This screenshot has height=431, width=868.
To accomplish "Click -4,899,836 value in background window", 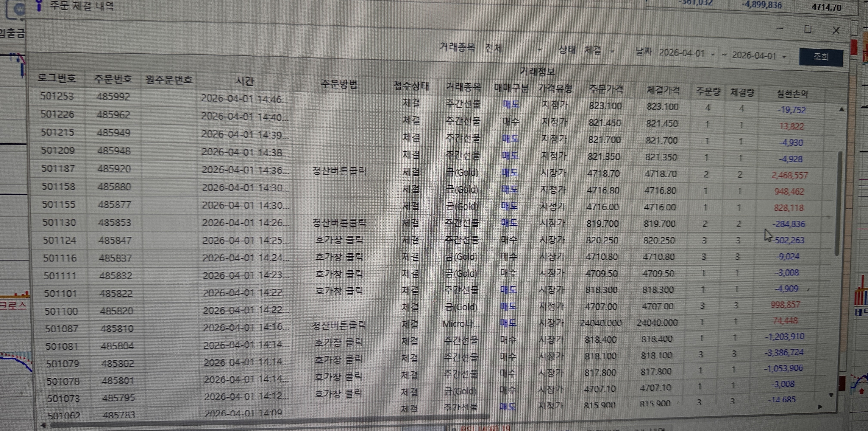I will pos(762,5).
